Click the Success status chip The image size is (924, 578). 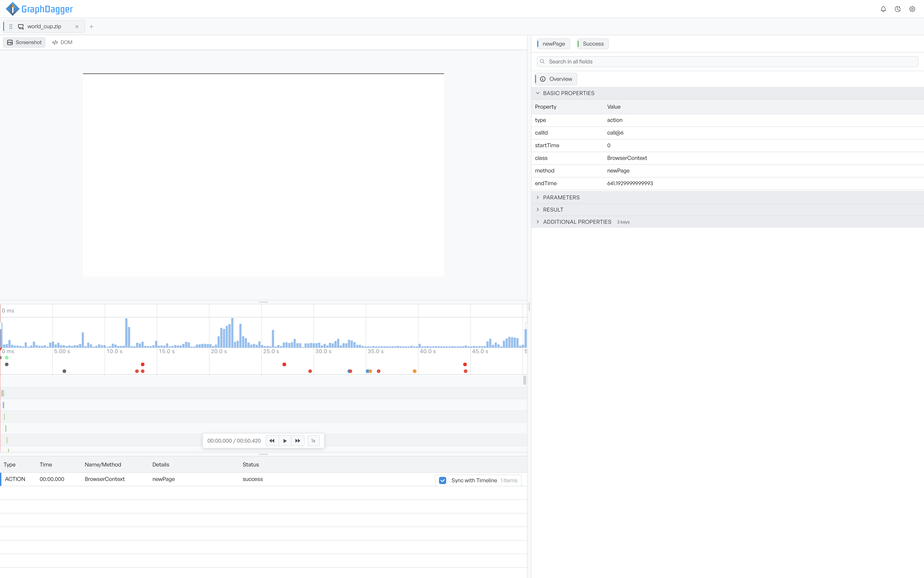tap(593, 44)
